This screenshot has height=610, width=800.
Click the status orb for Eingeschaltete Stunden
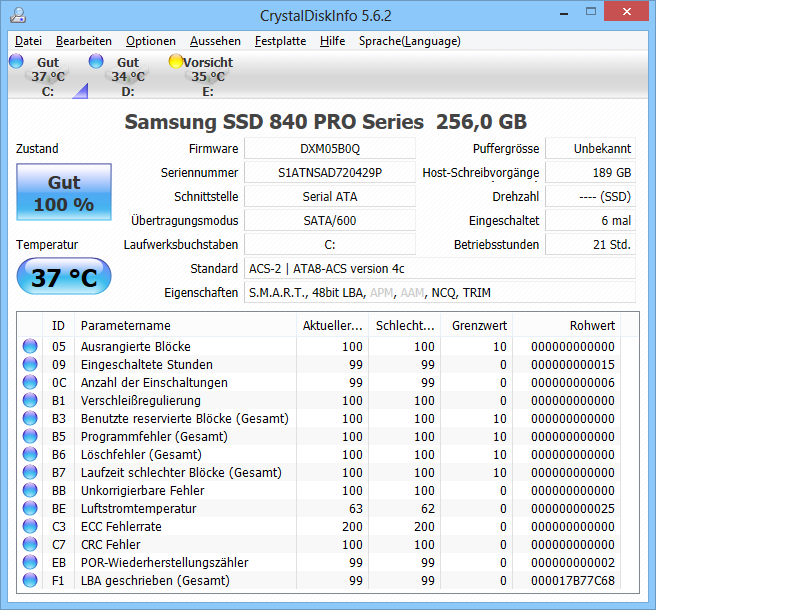coord(30,364)
